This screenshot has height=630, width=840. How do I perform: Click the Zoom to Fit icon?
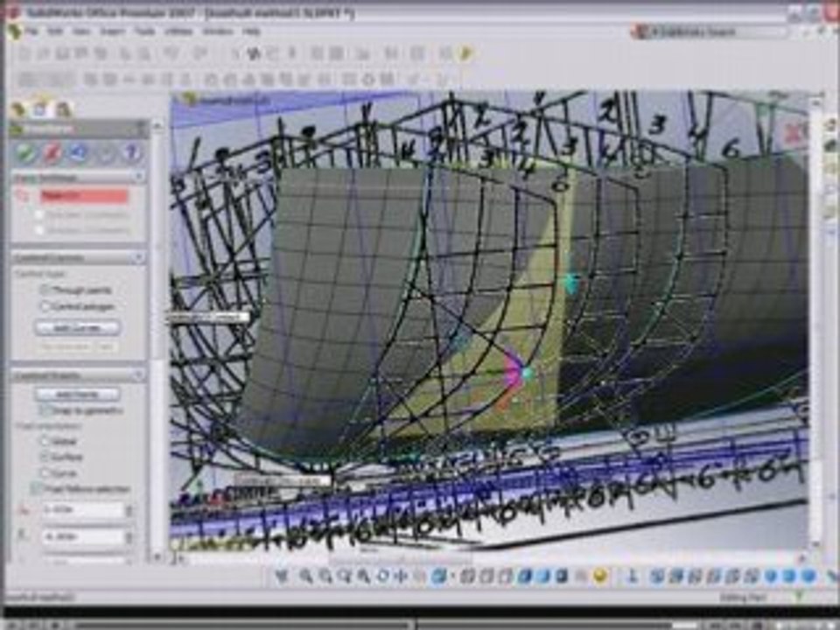coord(306,577)
